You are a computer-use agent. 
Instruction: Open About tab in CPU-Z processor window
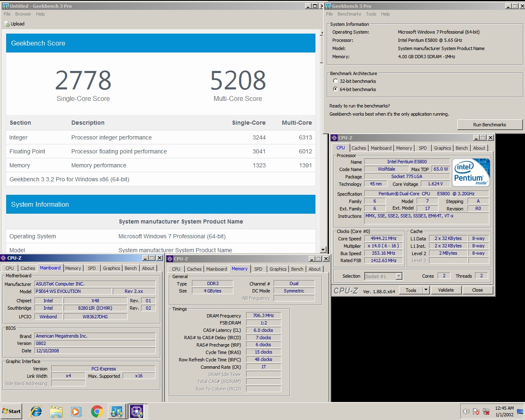click(479, 148)
